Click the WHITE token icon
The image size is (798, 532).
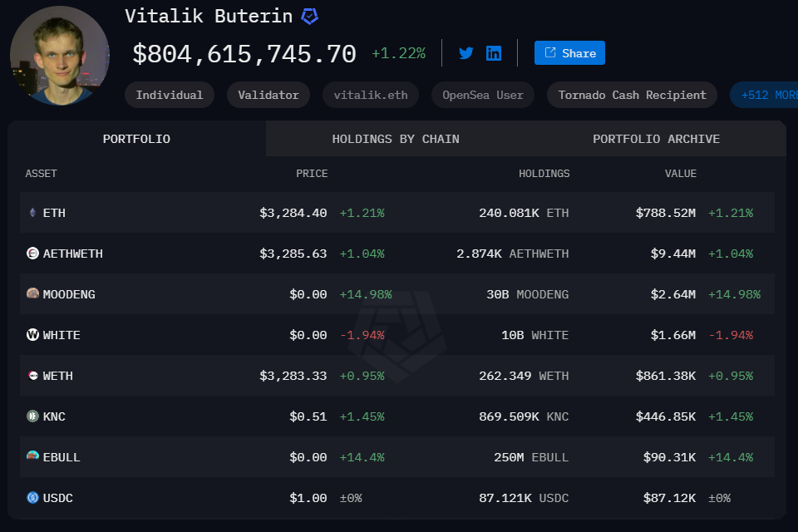(32, 334)
